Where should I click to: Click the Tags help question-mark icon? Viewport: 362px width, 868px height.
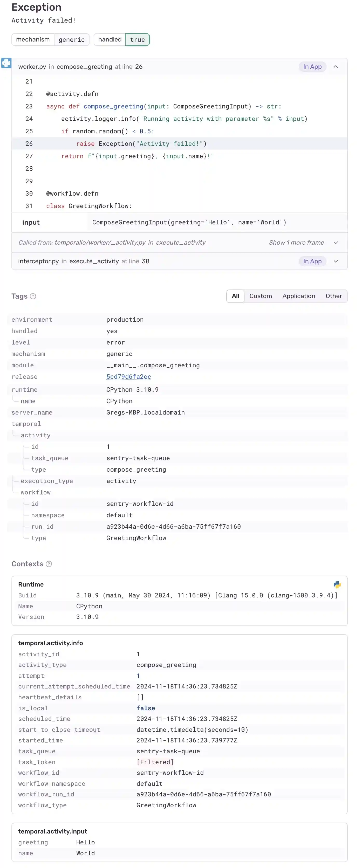pos(33,296)
